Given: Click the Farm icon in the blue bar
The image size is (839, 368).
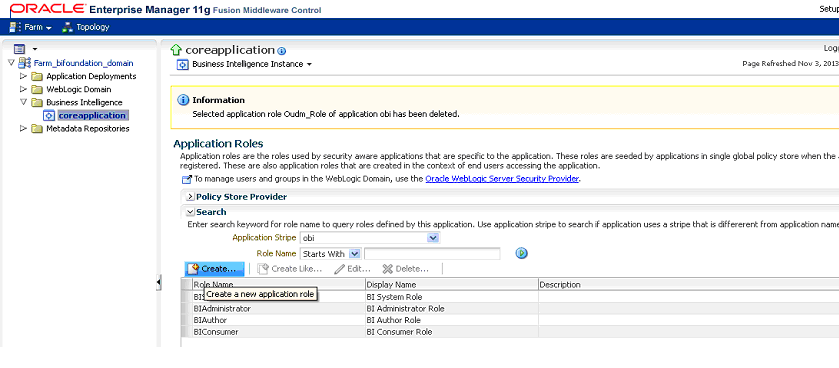Looking at the screenshot, I should pos(16,27).
